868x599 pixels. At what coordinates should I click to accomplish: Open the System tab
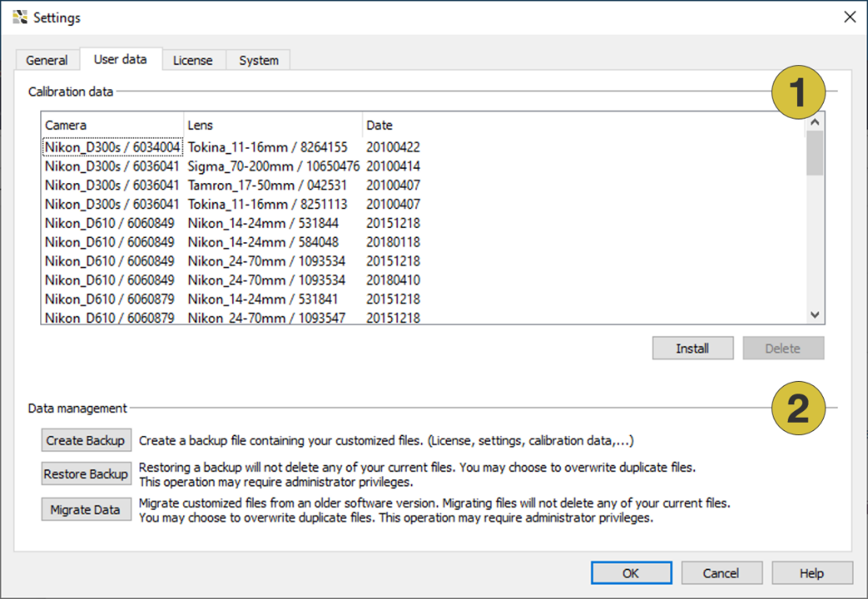point(258,60)
